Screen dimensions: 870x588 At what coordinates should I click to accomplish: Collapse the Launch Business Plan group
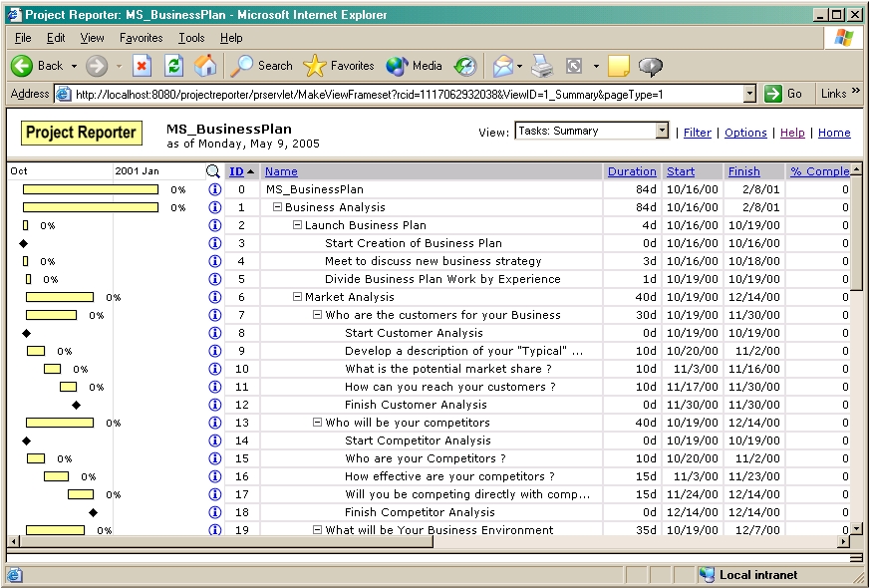coord(297,224)
